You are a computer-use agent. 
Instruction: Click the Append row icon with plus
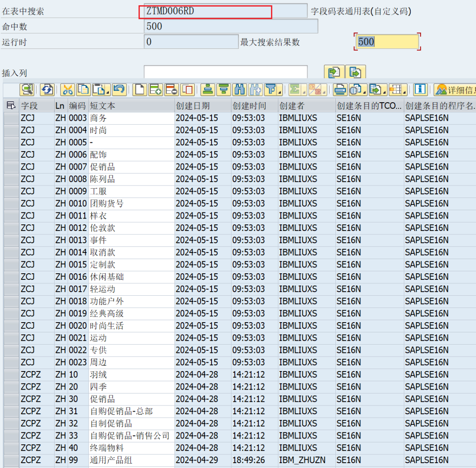[156, 90]
